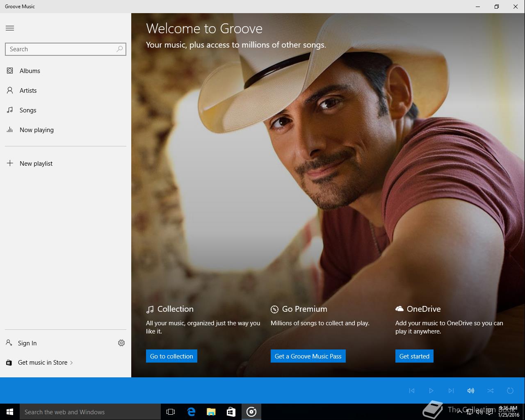
Task: Click the OneDrive cloud icon
Action: point(399,308)
